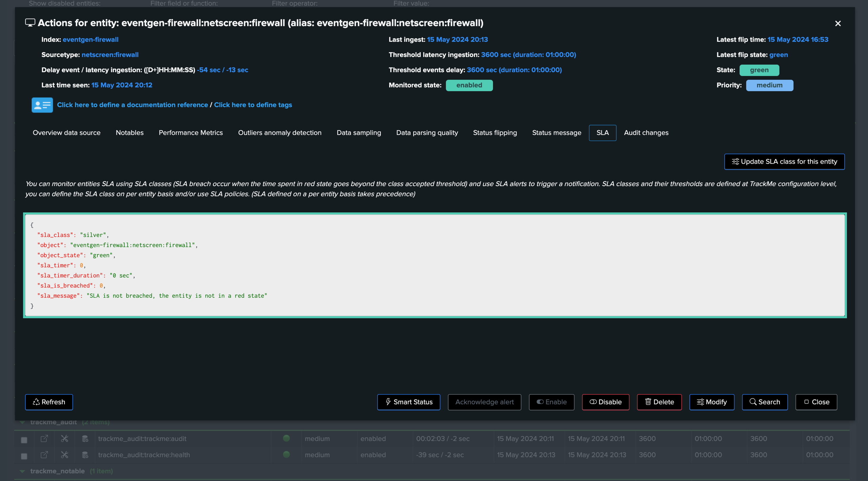Screen dimensions: 868x481
Task: Open the Performance Metrics tab
Action: [191, 133]
